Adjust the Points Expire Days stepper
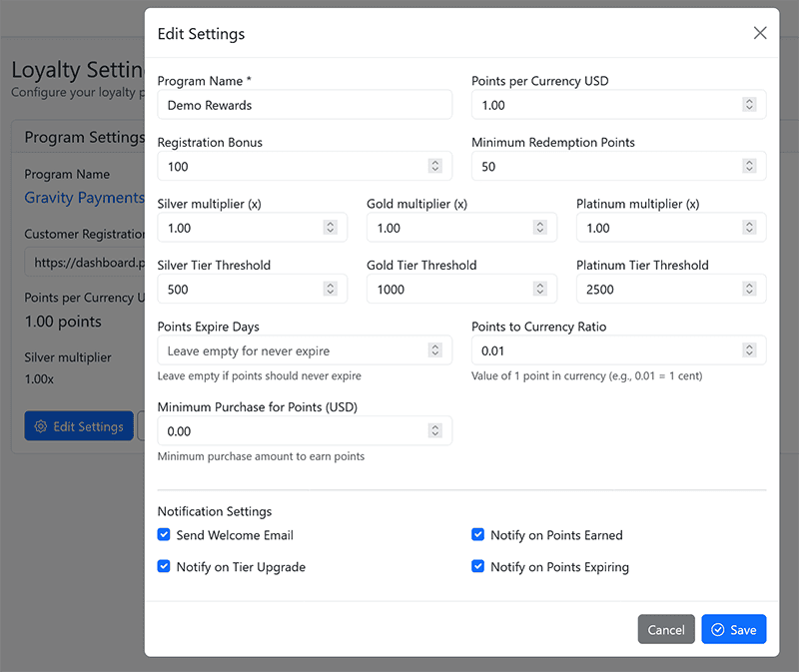 pos(434,350)
